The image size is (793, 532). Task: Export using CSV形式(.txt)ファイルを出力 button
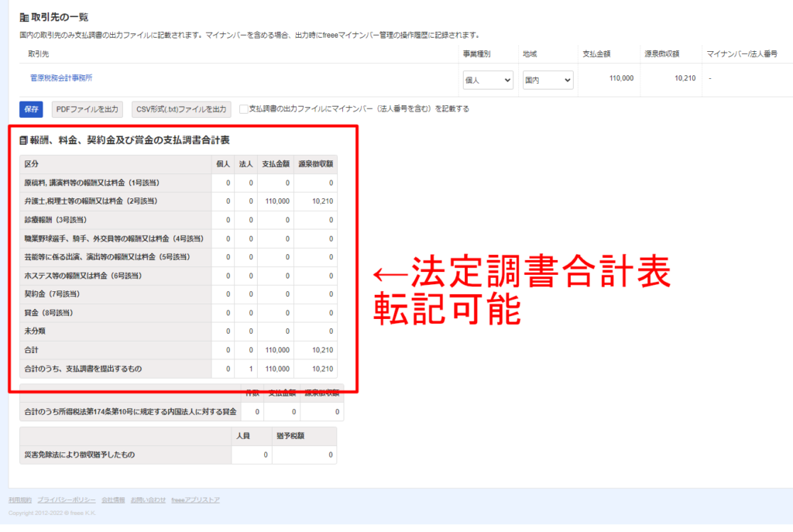pyautogui.click(x=181, y=109)
